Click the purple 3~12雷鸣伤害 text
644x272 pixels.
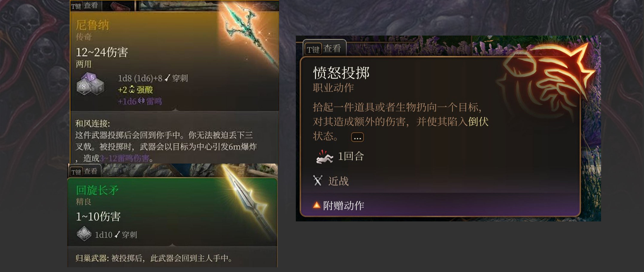click(125, 158)
